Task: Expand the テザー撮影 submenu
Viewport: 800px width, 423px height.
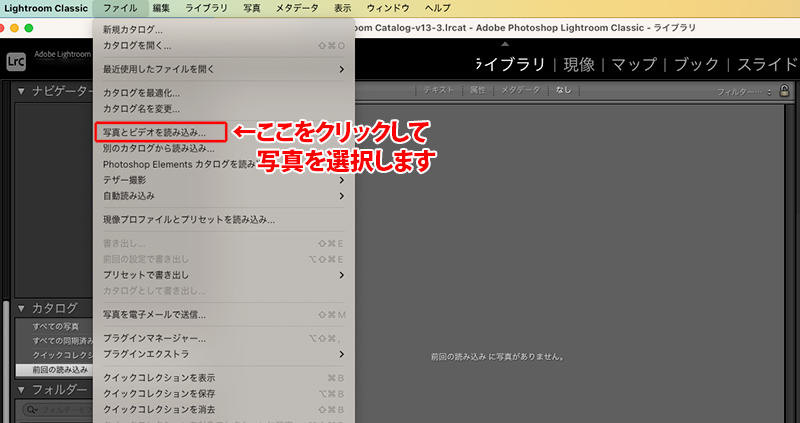Action: coord(223,180)
